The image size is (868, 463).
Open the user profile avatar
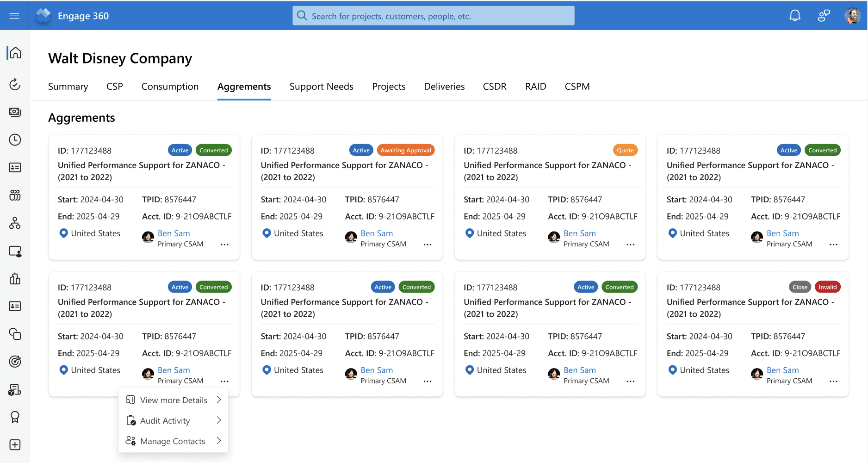coord(852,16)
